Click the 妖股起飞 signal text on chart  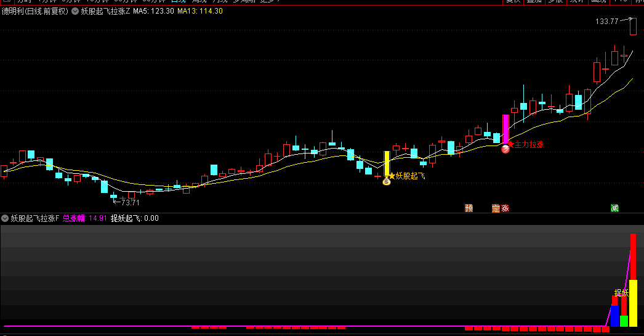coord(410,176)
